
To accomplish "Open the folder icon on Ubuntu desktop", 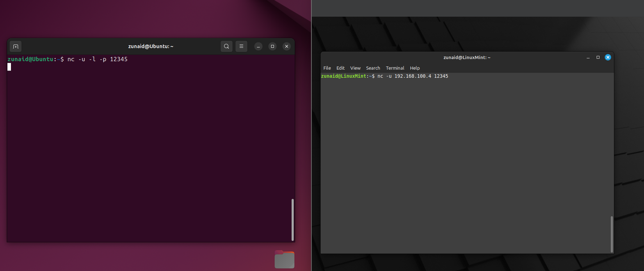I will click(285, 259).
